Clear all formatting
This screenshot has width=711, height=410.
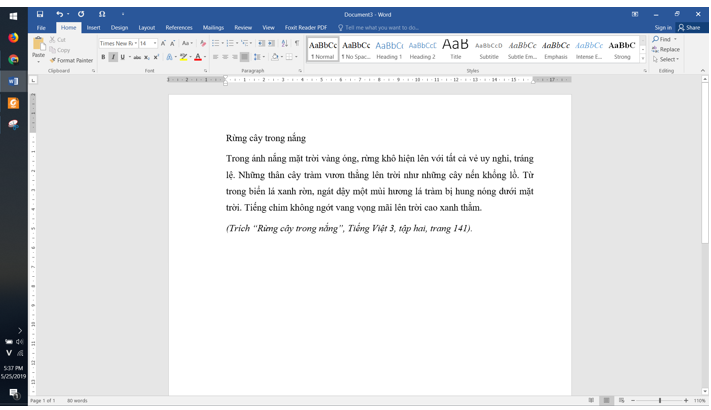[x=203, y=44]
